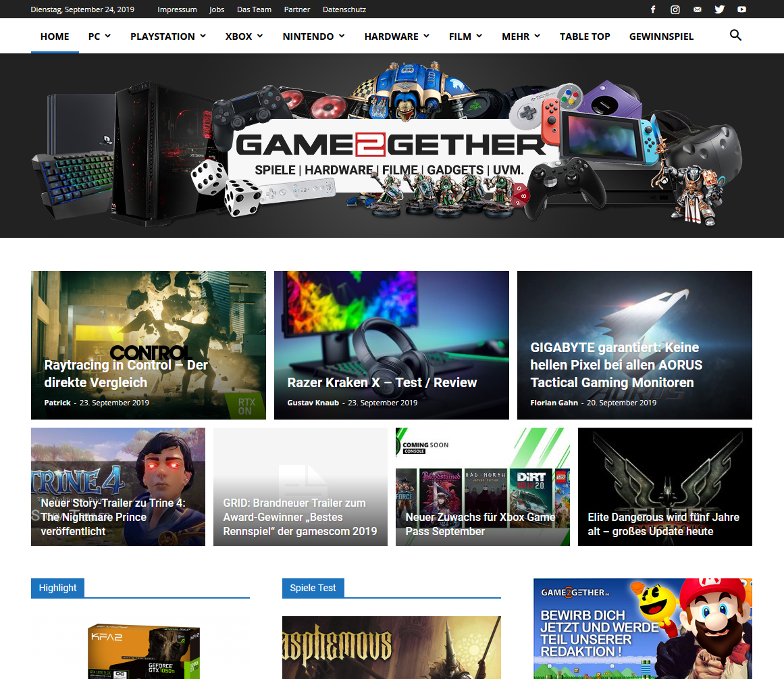The width and height of the screenshot is (784, 679).
Task: Open the Trine 4 story trailer article
Action: click(118, 487)
